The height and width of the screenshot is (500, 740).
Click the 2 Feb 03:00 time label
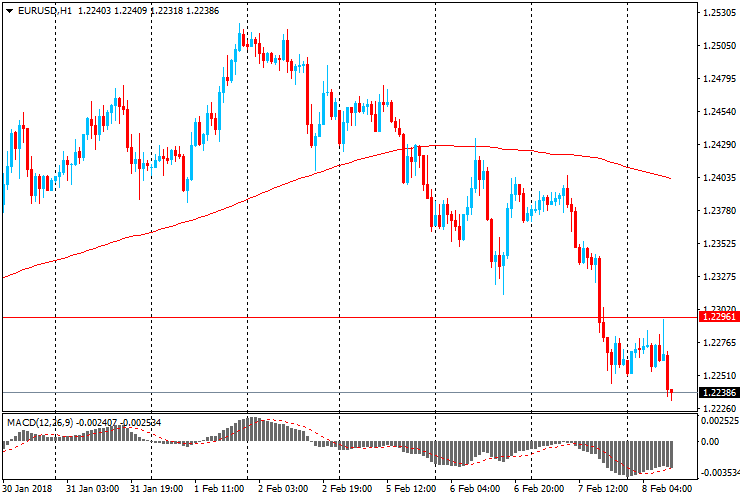click(x=283, y=489)
